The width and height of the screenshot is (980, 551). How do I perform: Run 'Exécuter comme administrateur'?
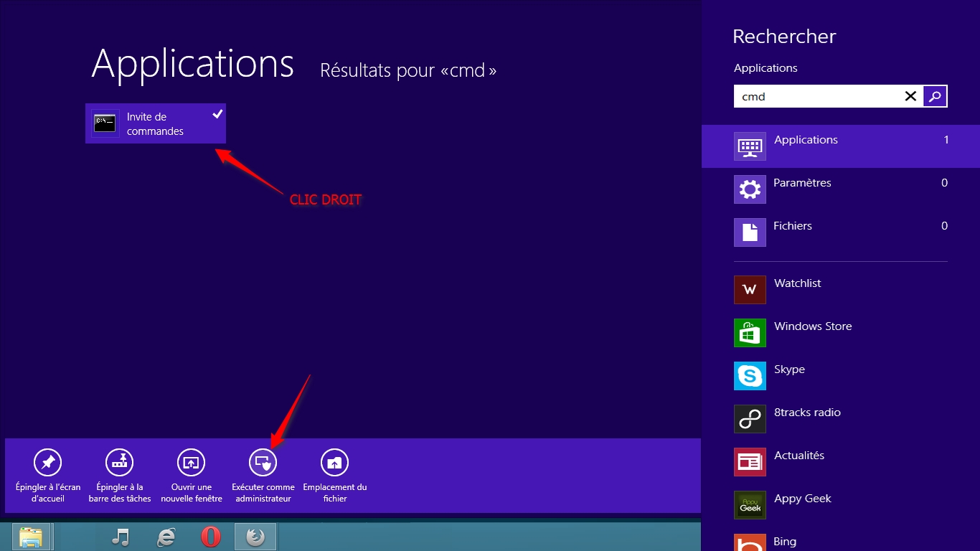pos(263,463)
